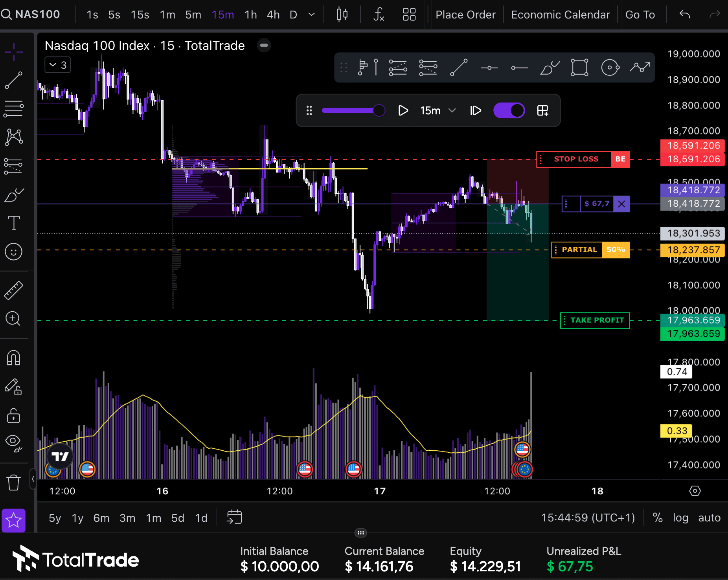
Task: Toggle the eye icon to hide drawings
Action: (x=14, y=442)
